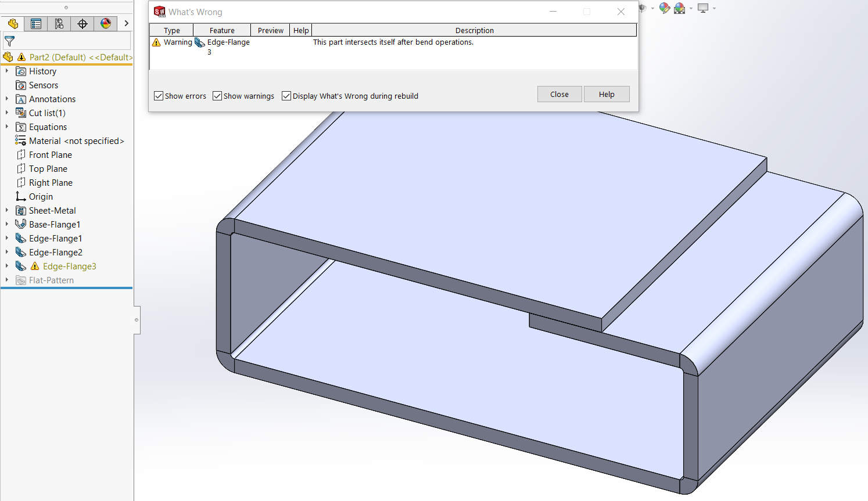Click the View Settings monitor icon
The height and width of the screenshot is (501, 868).
(703, 8)
